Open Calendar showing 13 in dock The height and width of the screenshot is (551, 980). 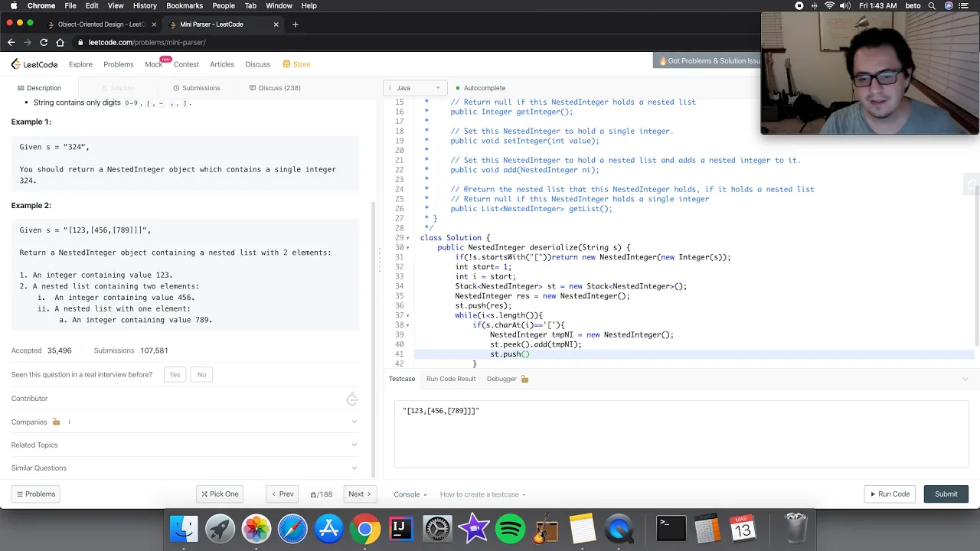(x=743, y=529)
